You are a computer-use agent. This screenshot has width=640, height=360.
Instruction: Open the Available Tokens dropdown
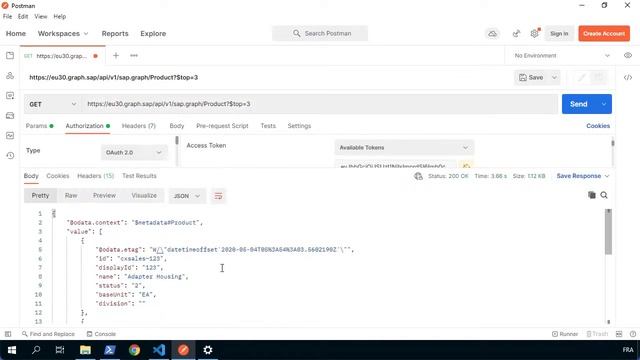404,147
